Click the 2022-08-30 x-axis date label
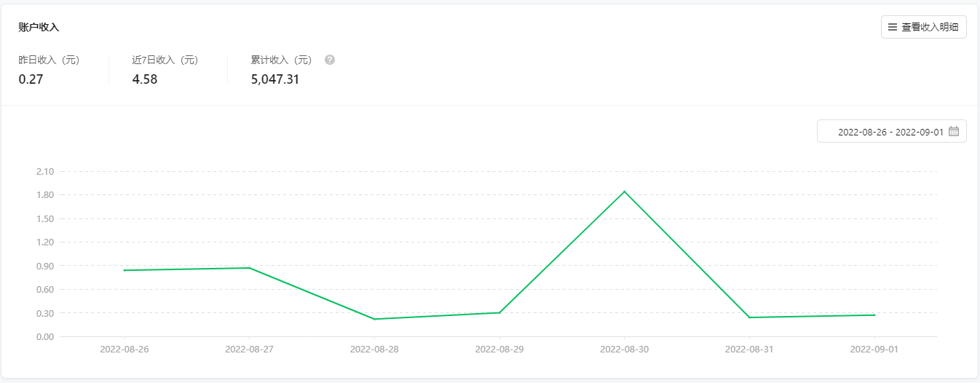 (x=624, y=349)
